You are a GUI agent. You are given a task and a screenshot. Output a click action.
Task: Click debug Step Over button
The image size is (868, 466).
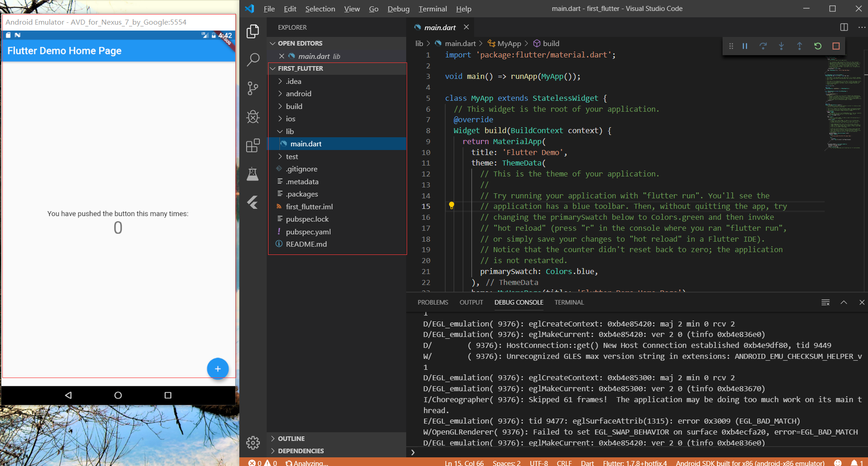[x=763, y=46]
